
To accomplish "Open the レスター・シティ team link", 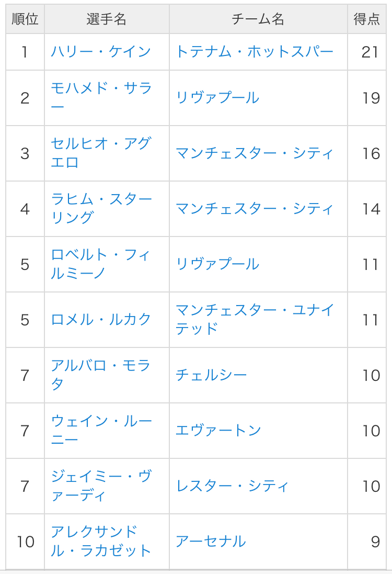I will tap(232, 486).
